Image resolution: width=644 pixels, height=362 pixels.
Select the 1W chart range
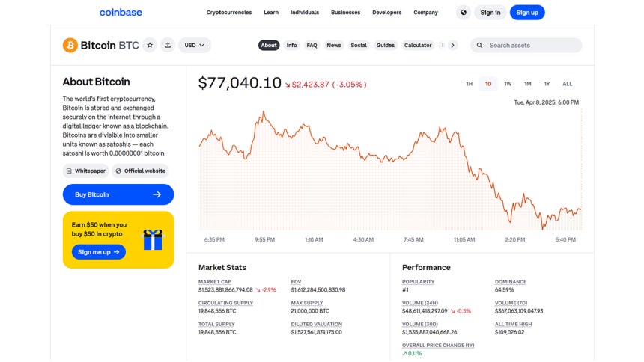click(508, 84)
